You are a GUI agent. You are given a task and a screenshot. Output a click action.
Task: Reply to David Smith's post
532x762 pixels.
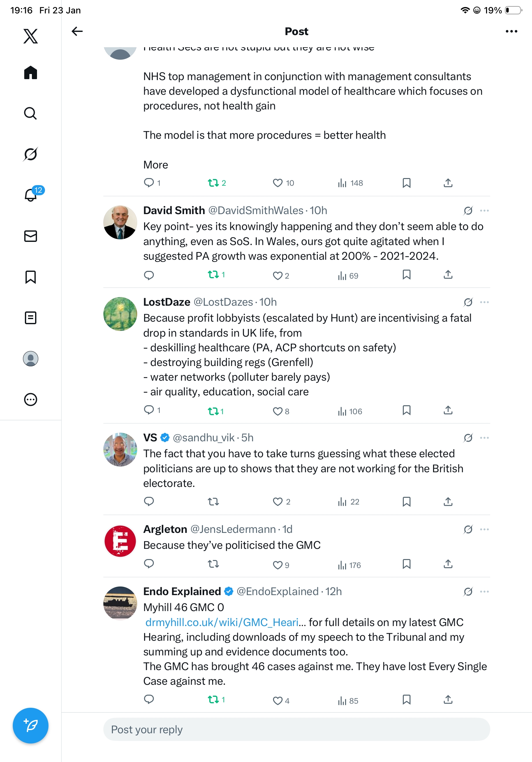pos(149,275)
